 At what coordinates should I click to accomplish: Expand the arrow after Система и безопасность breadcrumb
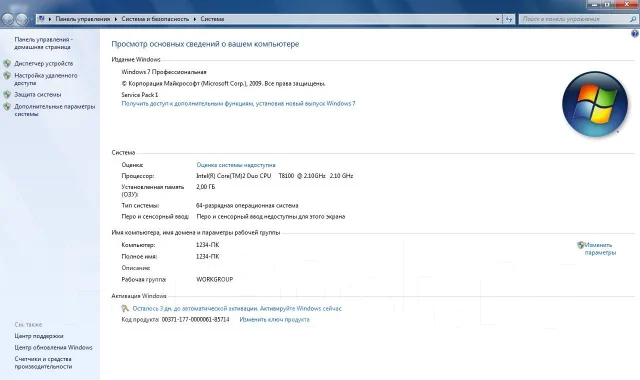[195, 19]
